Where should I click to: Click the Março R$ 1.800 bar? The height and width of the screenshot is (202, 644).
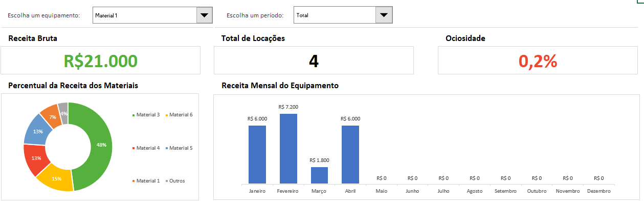tap(319, 175)
